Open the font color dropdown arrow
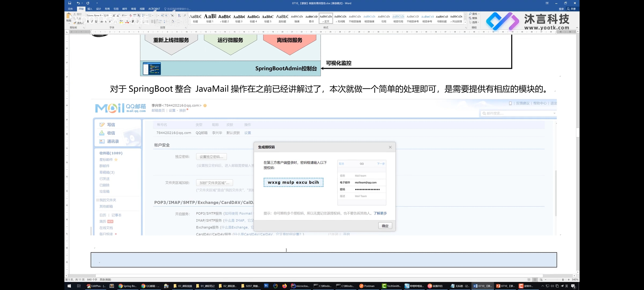The height and width of the screenshot is (290, 644). coord(130,22)
